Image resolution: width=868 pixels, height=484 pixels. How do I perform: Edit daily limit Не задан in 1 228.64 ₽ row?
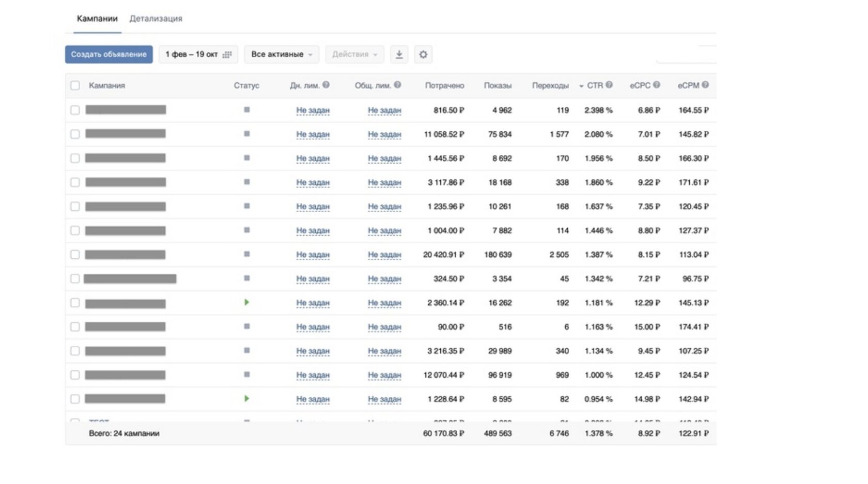click(x=313, y=399)
